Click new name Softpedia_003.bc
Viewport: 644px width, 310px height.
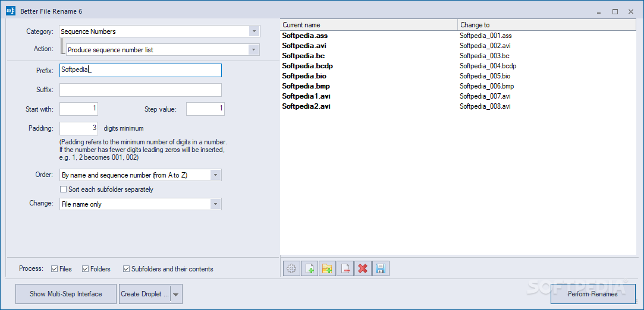point(485,56)
